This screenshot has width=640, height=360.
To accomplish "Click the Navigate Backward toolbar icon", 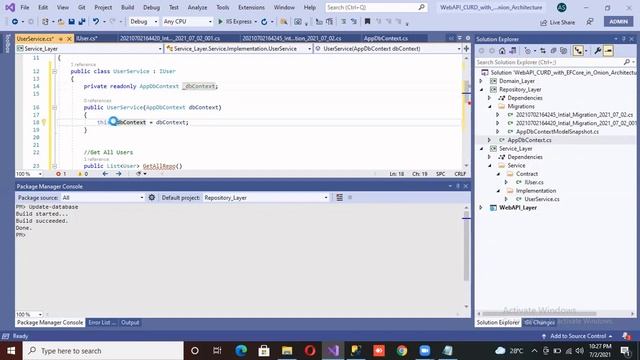I will click(x=15, y=22).
